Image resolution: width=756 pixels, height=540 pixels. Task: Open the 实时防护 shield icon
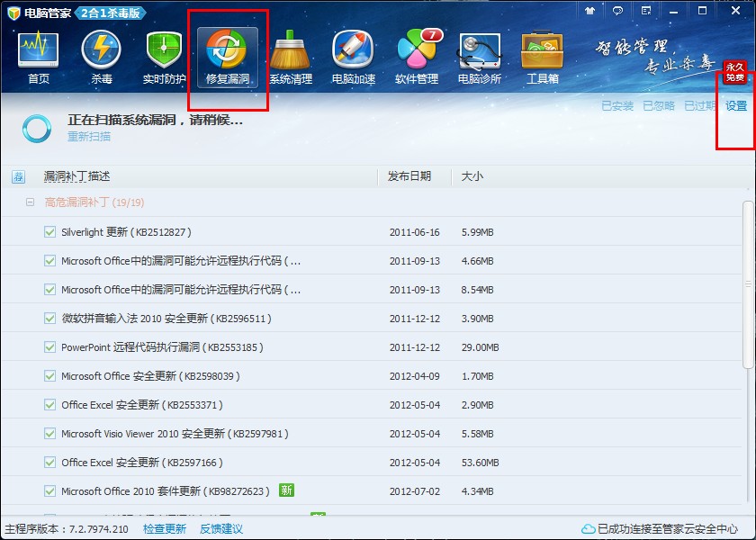click(x=164, y=57)
